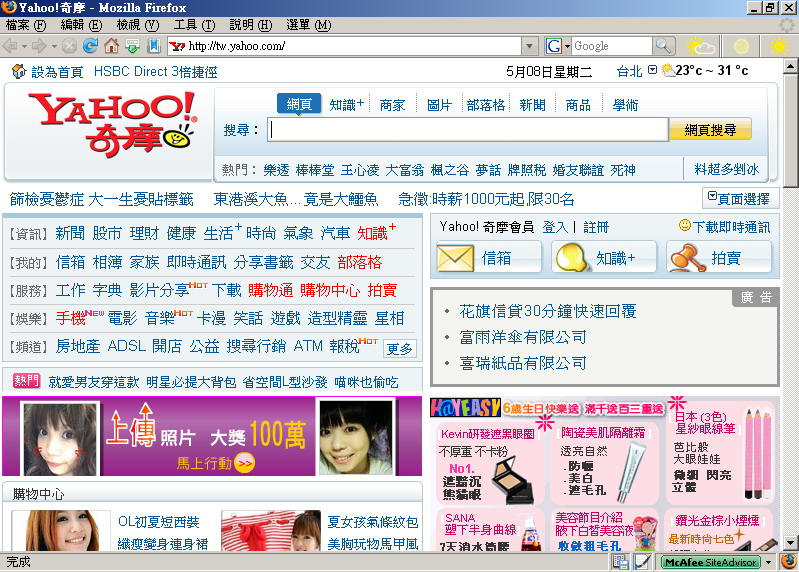Screen dimensions: 799x572
Task: Click the weather icon next to 23°c
Action: [668, 70]
